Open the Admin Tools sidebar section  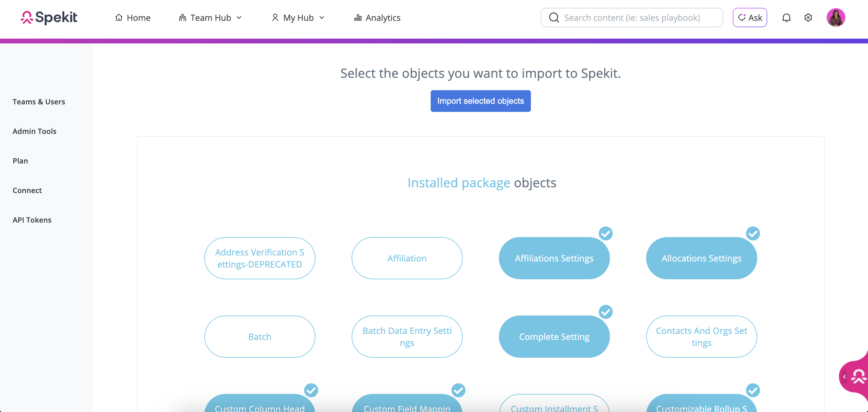pos(34,131)
